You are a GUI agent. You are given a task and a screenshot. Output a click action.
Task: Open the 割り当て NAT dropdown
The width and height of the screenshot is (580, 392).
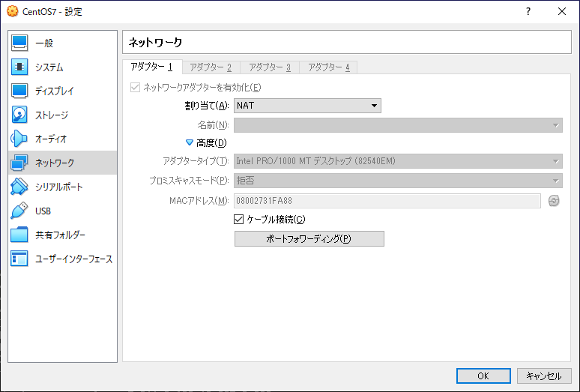(307, 106)
